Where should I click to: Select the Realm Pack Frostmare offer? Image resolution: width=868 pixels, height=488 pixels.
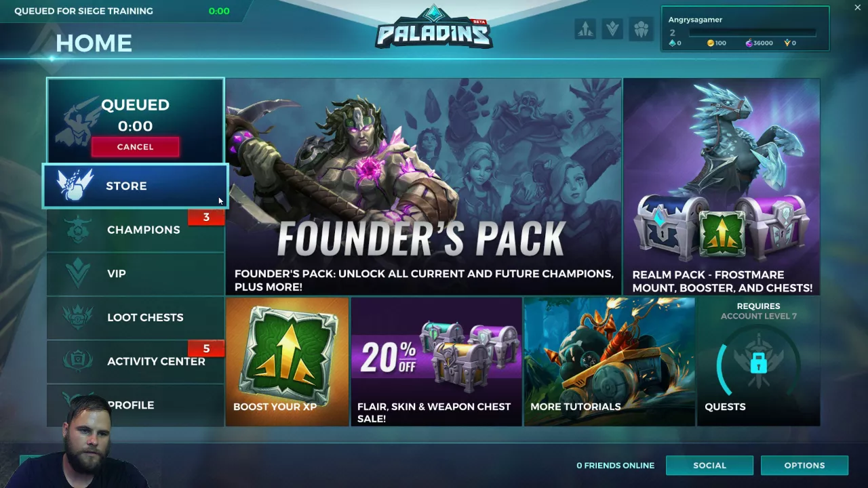point(722,186)
